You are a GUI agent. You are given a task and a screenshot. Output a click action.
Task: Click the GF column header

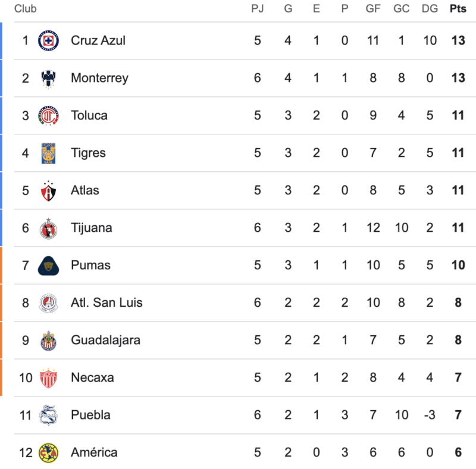pos(373,8)
